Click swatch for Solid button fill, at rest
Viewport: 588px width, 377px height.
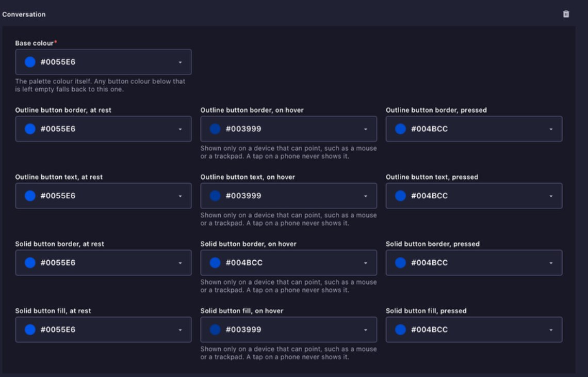pos(30,329)
